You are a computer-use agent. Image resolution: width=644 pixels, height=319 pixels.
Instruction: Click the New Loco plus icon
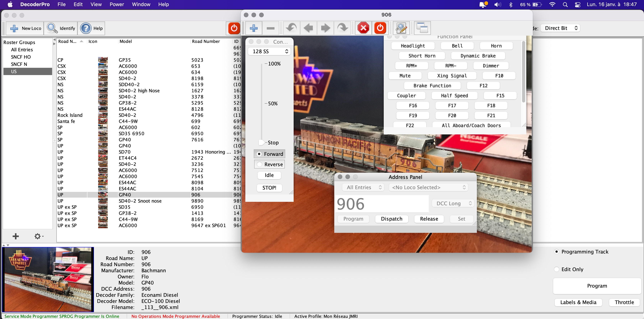[x=14, y=28]
